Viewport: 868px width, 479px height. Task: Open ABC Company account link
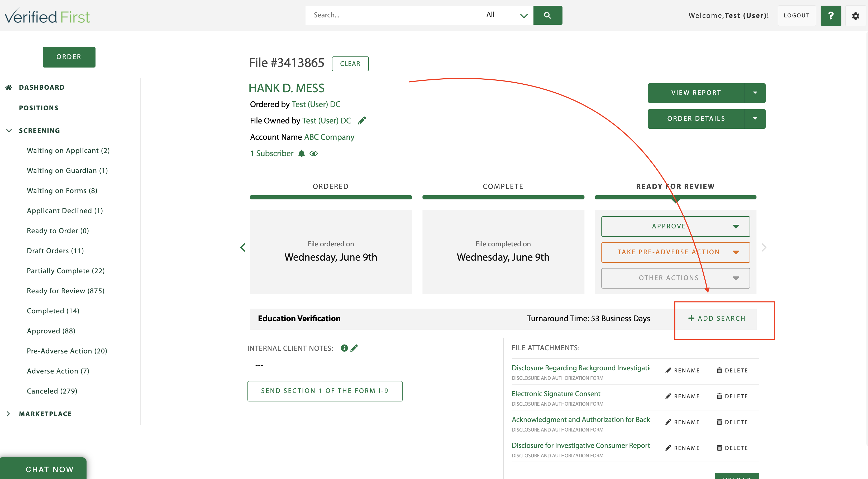329,137
